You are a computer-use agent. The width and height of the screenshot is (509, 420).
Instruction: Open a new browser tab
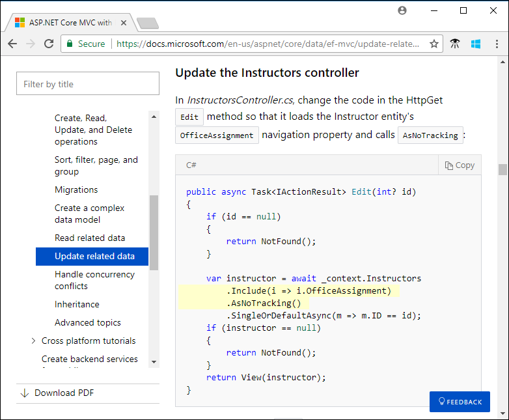(148, 23)
